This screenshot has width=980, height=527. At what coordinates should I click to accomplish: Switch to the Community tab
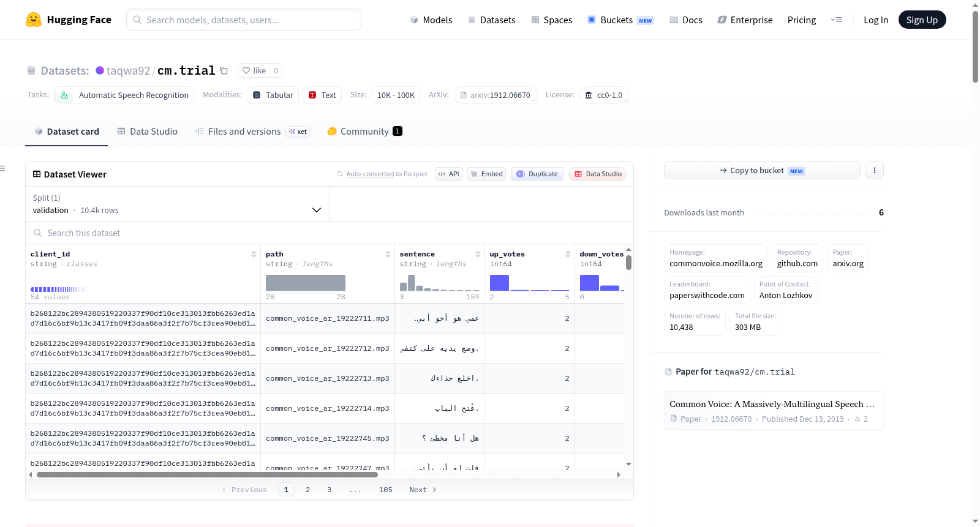[x=365, y=132]
